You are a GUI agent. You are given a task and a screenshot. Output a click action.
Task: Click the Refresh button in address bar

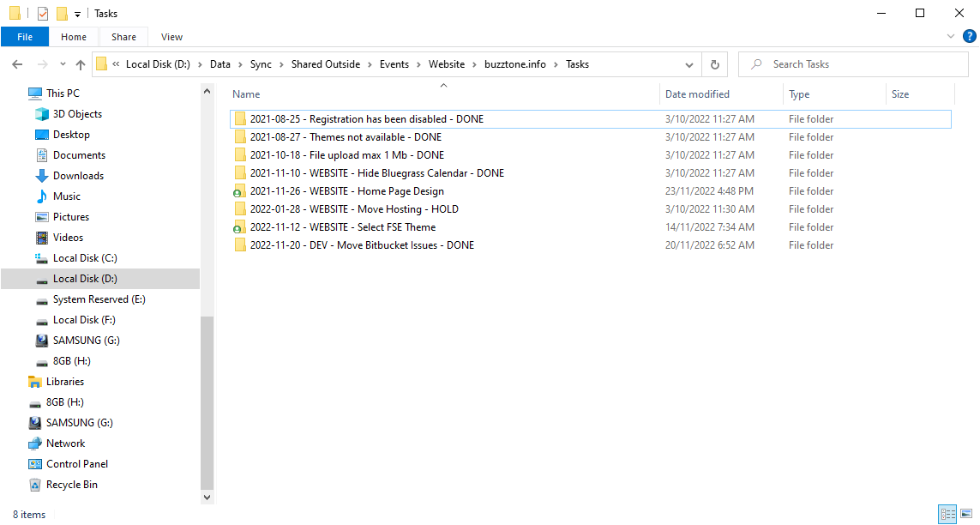click(714, 64)
